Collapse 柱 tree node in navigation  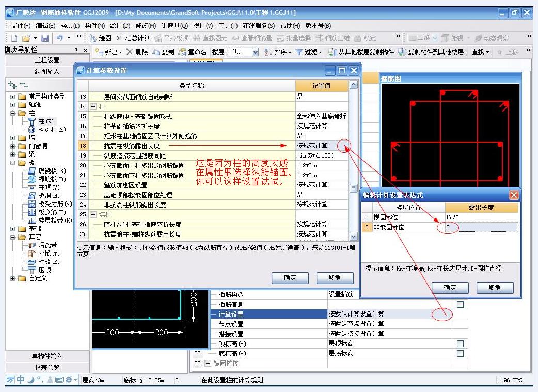13,113
